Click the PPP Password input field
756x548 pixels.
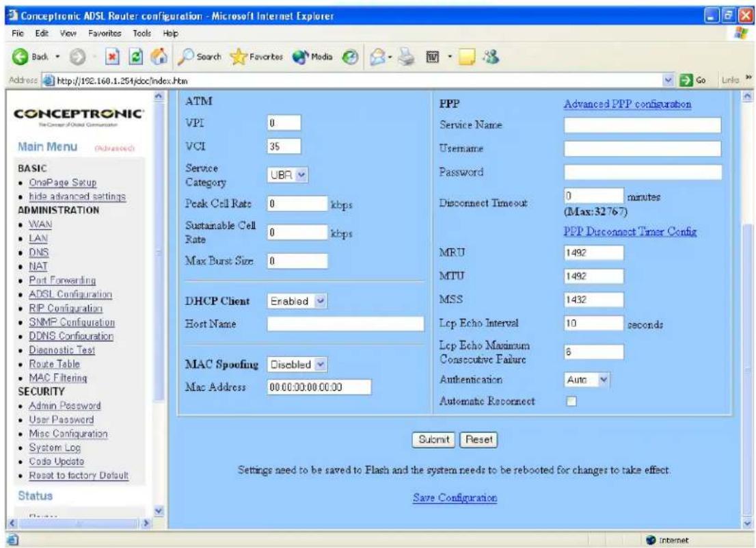click(643, 172)
